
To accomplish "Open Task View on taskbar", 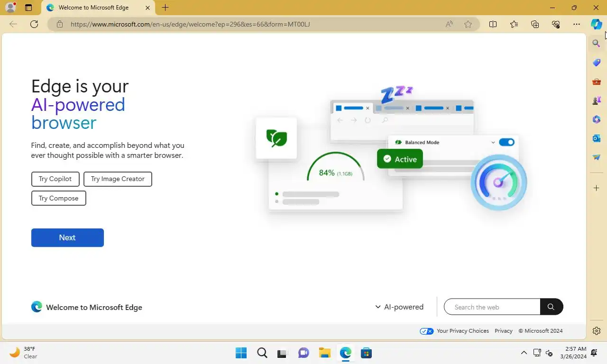I will [x=283, y=353].
